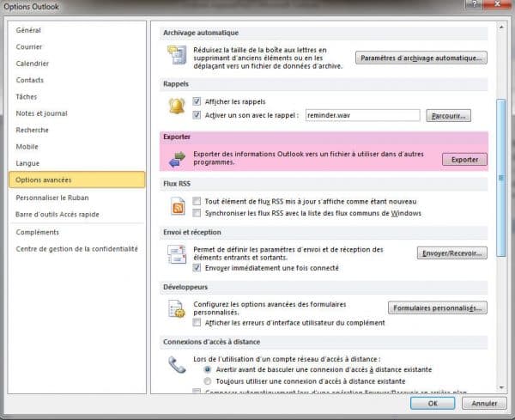
Task: Uncheck the Afficher les rappels checkbox
Action: click(x=197, y=101)
